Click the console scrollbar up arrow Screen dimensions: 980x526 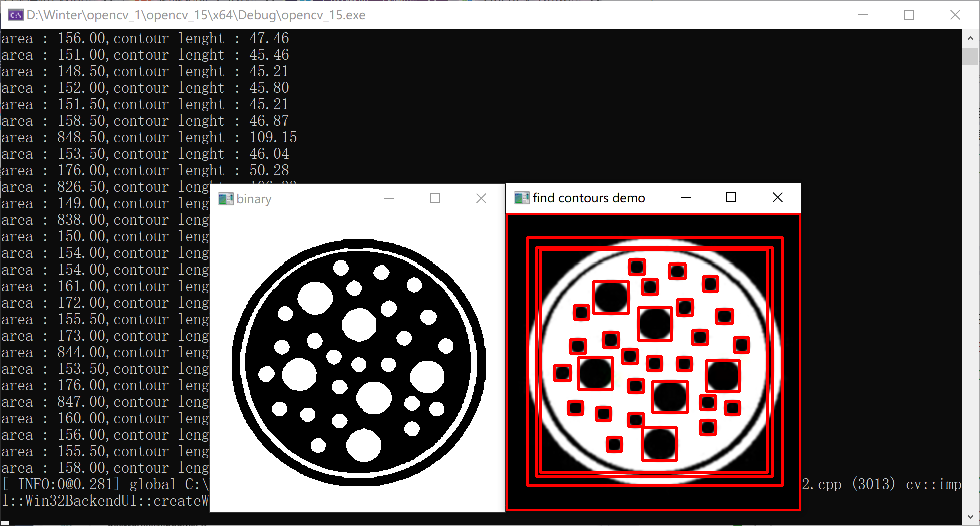pyautogui.click(x=970, y=38)
